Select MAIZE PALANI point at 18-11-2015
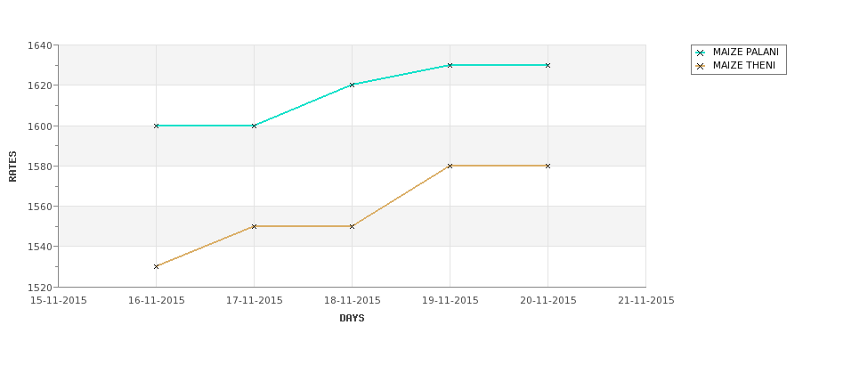 point(352,85)
